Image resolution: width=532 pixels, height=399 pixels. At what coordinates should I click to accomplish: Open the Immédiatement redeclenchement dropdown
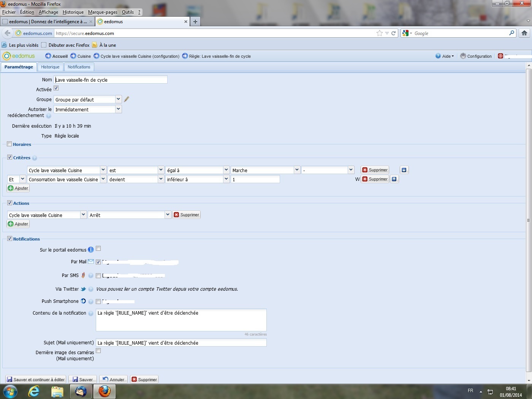coord(118,109)
